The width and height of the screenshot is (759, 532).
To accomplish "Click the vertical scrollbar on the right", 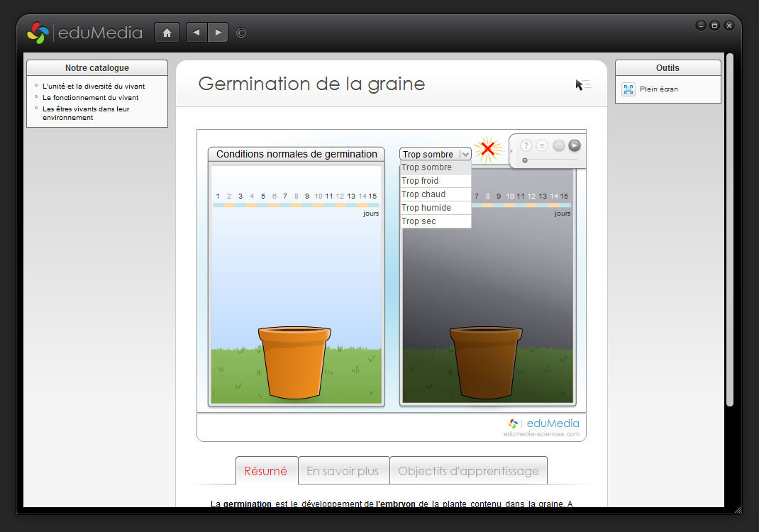I will click(729, 227).
